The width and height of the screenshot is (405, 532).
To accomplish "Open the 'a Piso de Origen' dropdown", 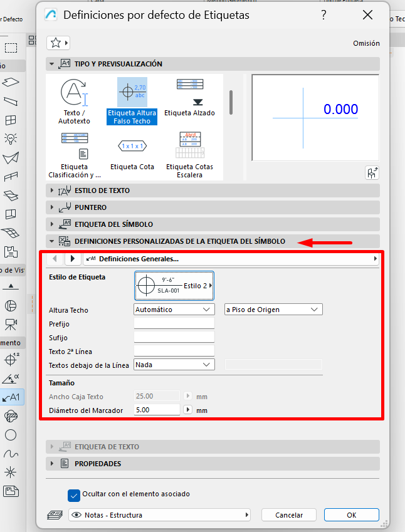I will click(273, 310).
